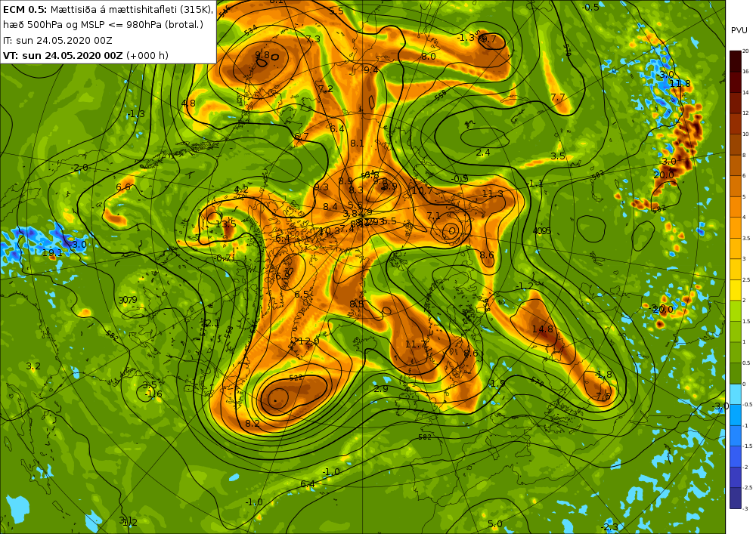Click the map value label 8.5
The height and width of the screenshot is (534, 756).
click(x=357, y=304)
